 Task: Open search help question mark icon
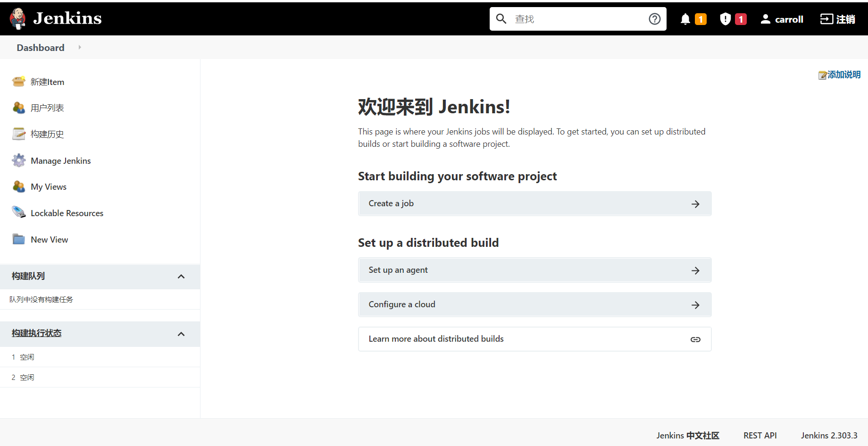click(655, 19)
